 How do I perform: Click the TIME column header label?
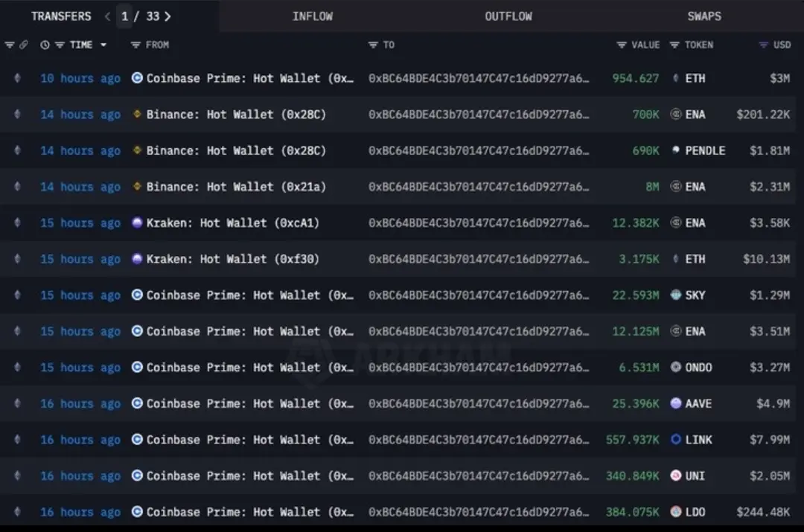tap(81, 45)
